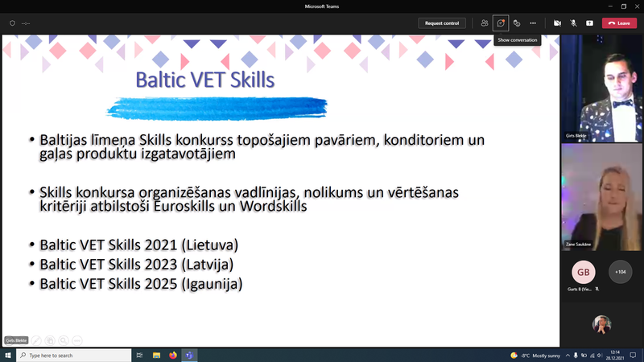Click bullet starting 'Skills konkursa organizēšanas'
Screen dimensions: 644x362
249,199
